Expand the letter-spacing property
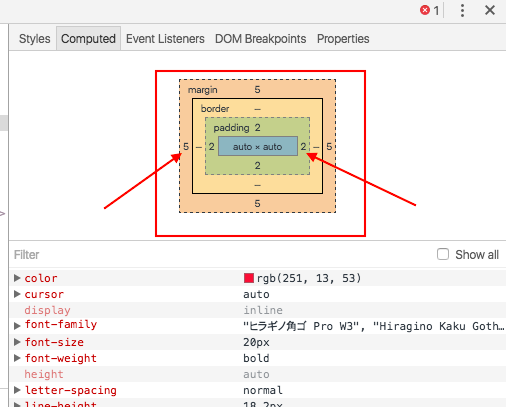Image resolution: width=506 pixels, height=407 pixels. pos(17,390)
